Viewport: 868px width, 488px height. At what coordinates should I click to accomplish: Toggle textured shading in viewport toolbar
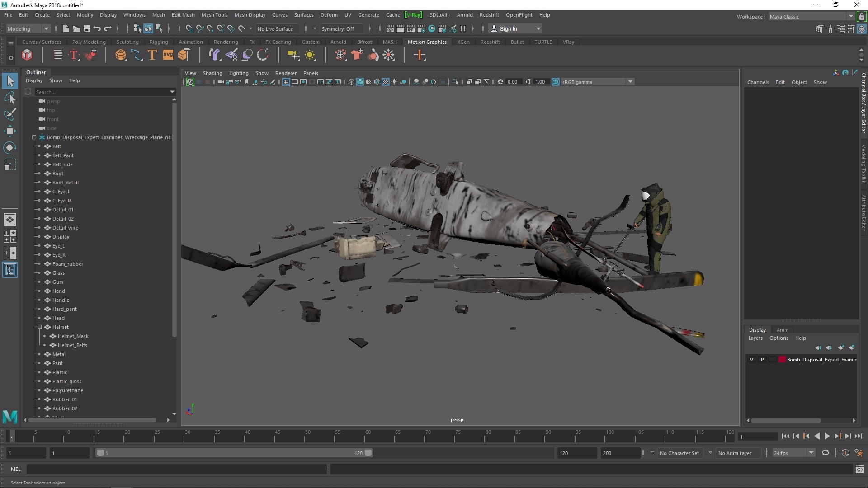click(386, 82)
